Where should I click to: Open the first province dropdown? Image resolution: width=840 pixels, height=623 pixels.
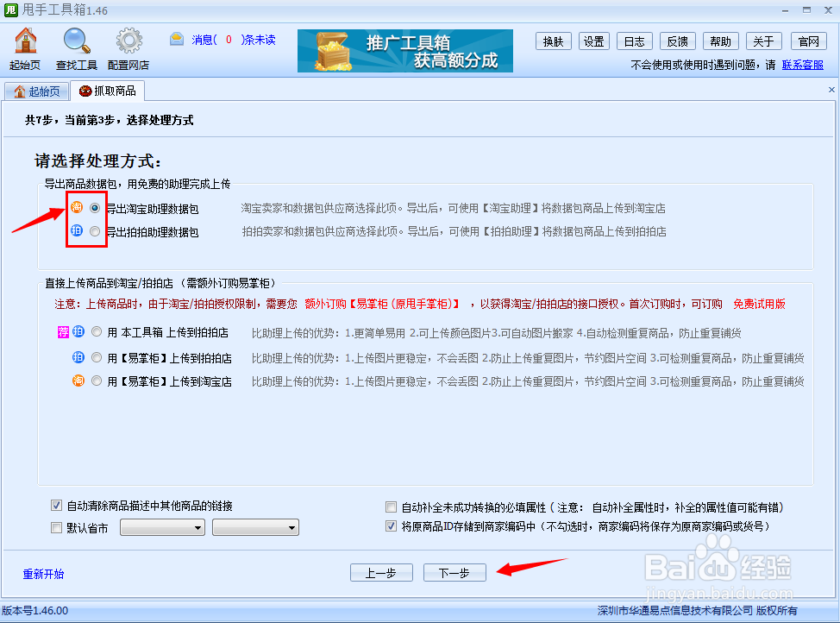pos(162,527)
